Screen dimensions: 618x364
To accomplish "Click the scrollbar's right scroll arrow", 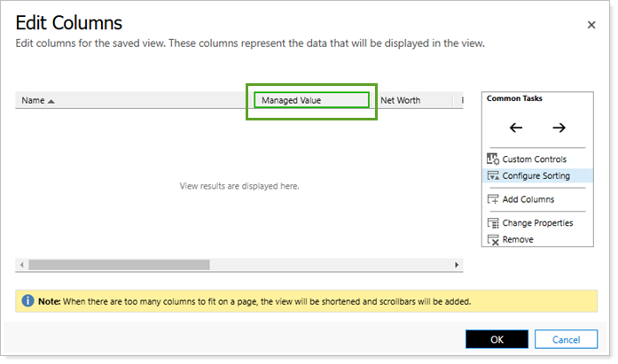I will coord(457,265).
